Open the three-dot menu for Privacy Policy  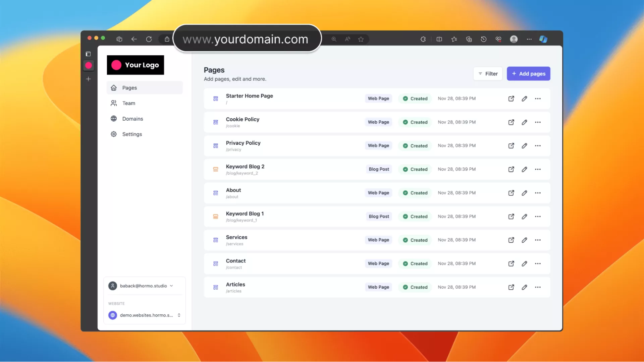coord(538,146)
